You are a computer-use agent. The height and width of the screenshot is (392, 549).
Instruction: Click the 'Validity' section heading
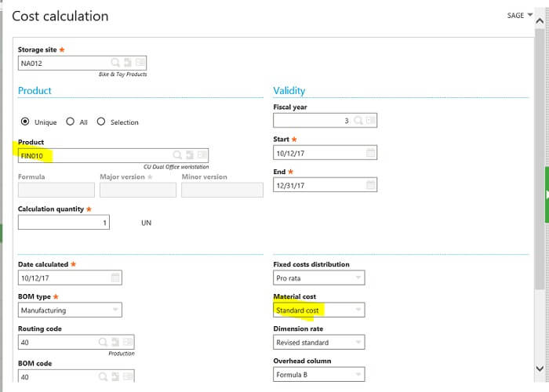(289, 91)
